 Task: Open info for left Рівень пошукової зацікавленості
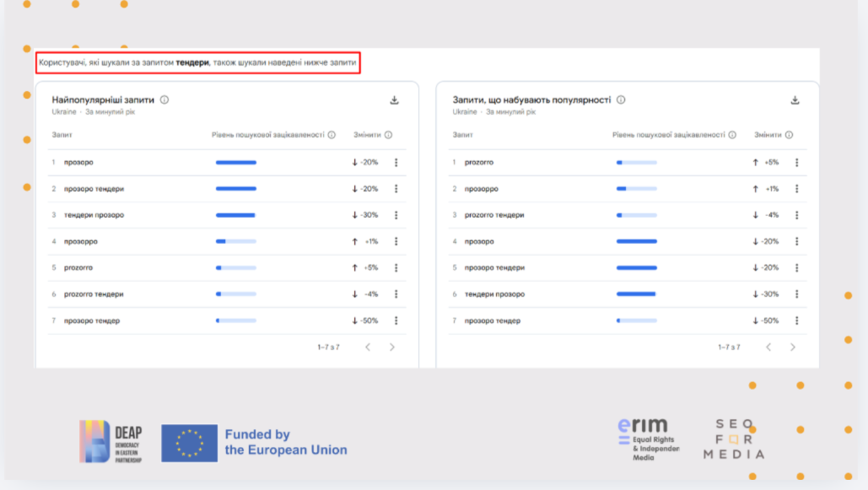(332, 135)
